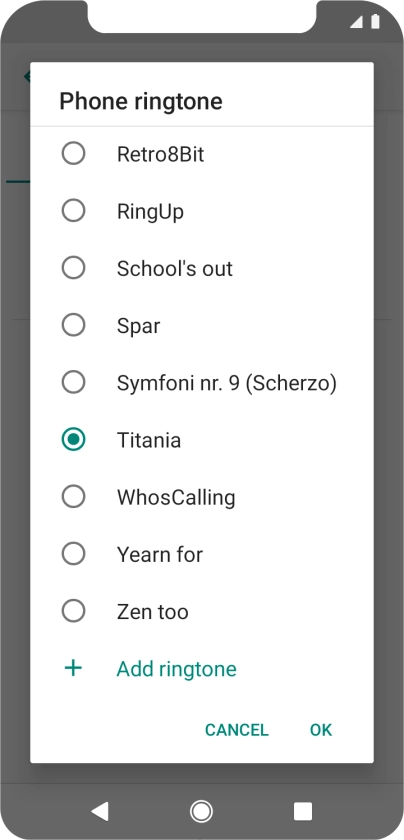This screenshot has width=404, height=840.
Task: Tap the Titania ringtone label
Action: (149, 440)
